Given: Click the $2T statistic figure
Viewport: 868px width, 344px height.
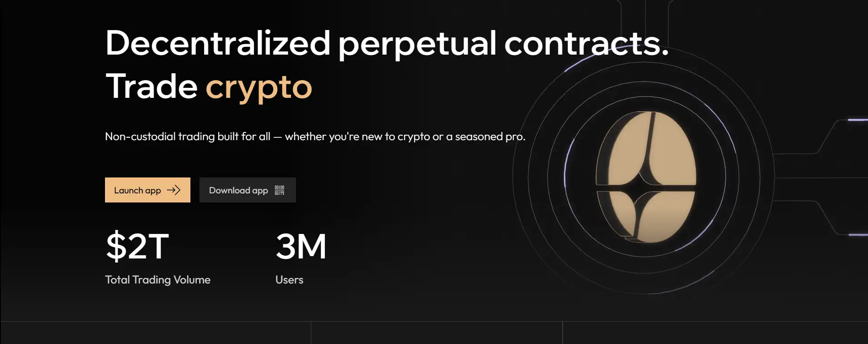Looking at the screenshot, I should point(137,246).
